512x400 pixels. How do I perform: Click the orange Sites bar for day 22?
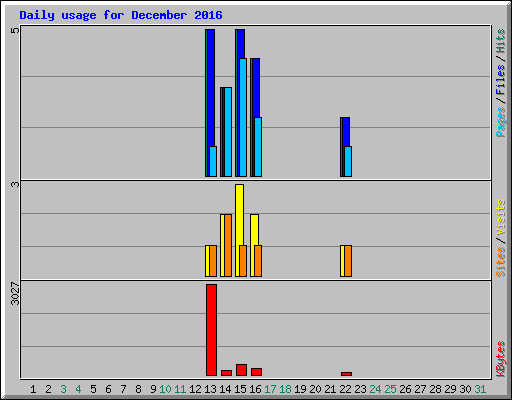[x=348, y=261]
